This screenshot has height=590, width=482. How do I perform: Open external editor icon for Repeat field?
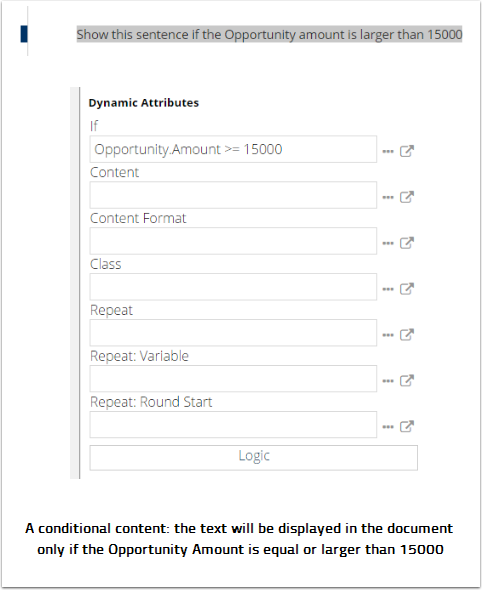(407, 335)
